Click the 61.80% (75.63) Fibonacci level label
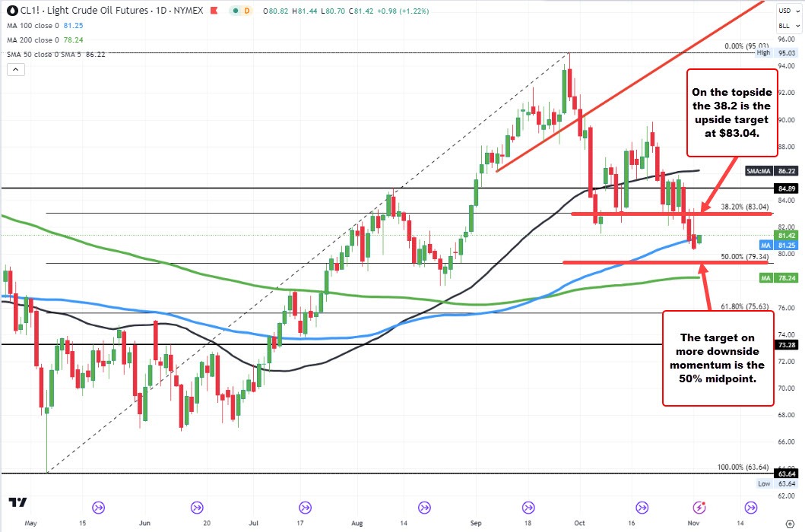 coord(745,306)
